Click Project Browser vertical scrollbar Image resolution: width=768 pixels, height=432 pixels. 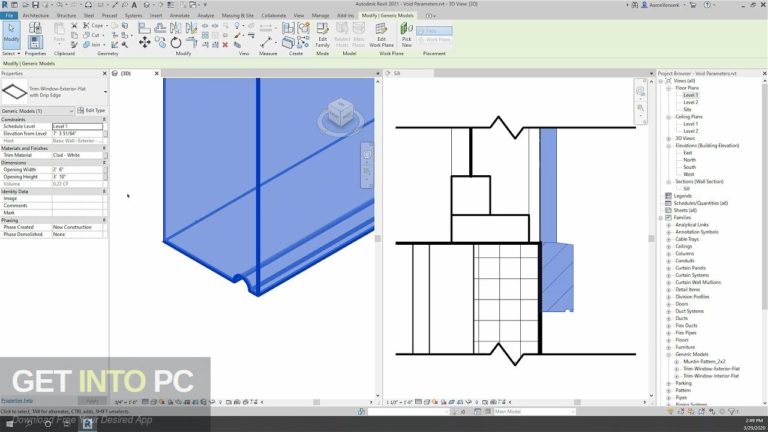(765, 196)
